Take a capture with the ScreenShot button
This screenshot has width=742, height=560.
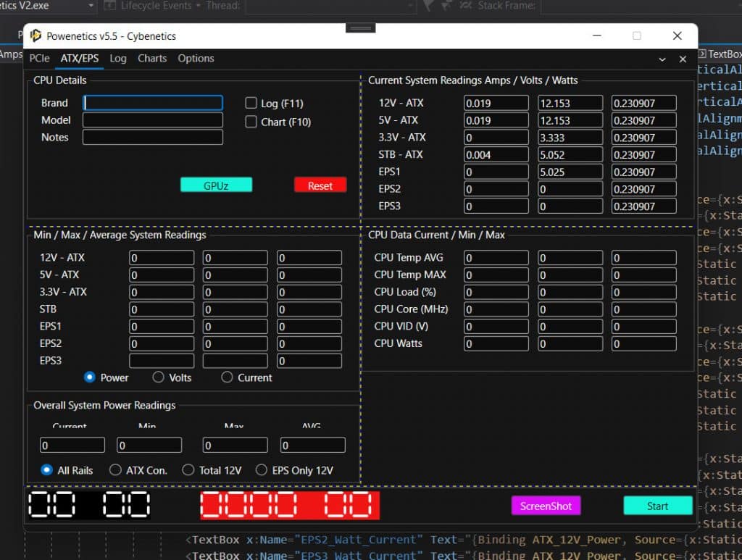[546, 506]
